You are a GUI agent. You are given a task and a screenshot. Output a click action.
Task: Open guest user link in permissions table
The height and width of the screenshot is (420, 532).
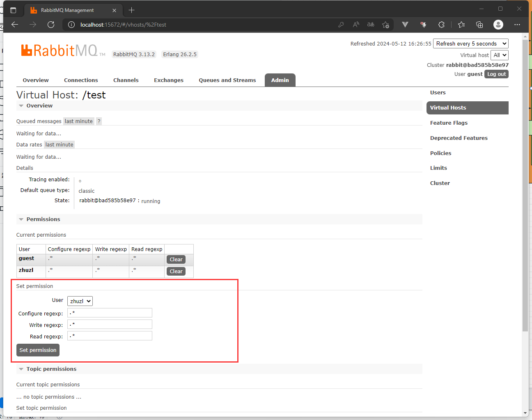(x=26, y=258)
